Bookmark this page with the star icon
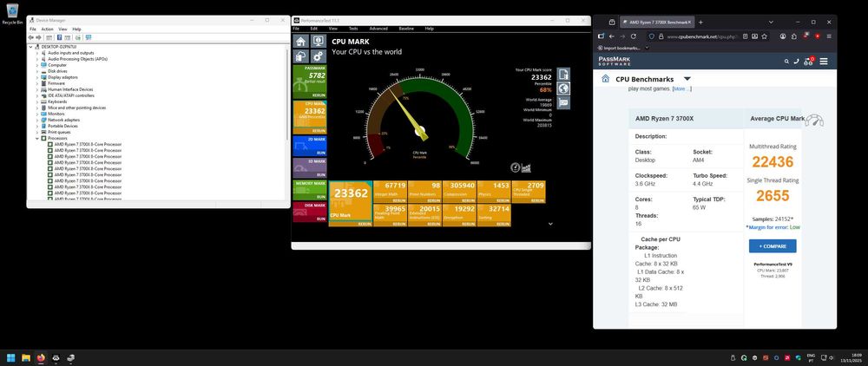 point(765,36)
